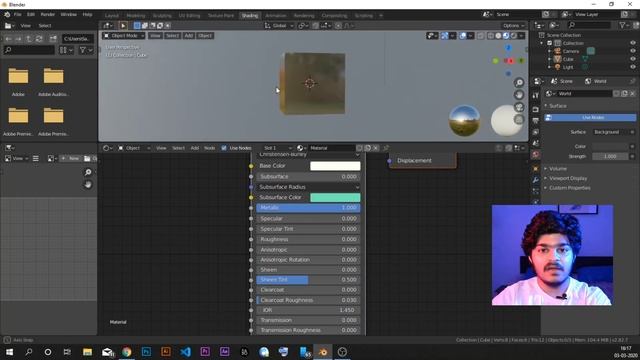
Task: Open Windows Start menu
Action: [x=9, y=352]
